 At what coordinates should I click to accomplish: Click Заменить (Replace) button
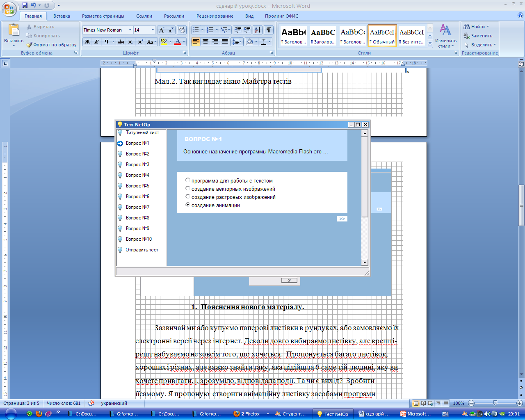(x=478, y=36)
